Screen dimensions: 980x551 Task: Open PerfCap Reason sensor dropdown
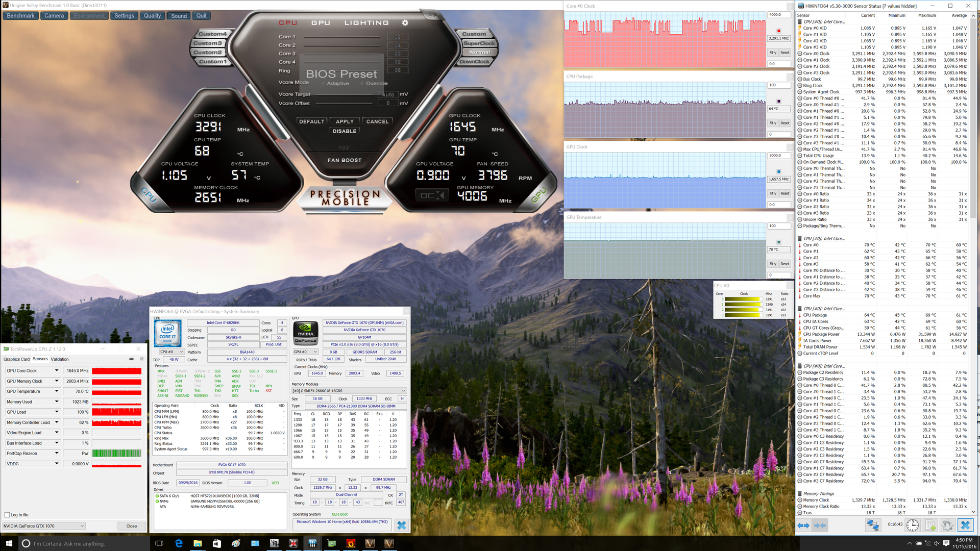click(x=57, y=453)
